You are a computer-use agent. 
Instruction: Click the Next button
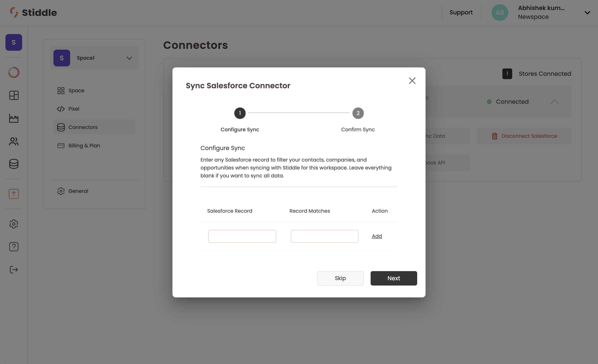point(393,278)
